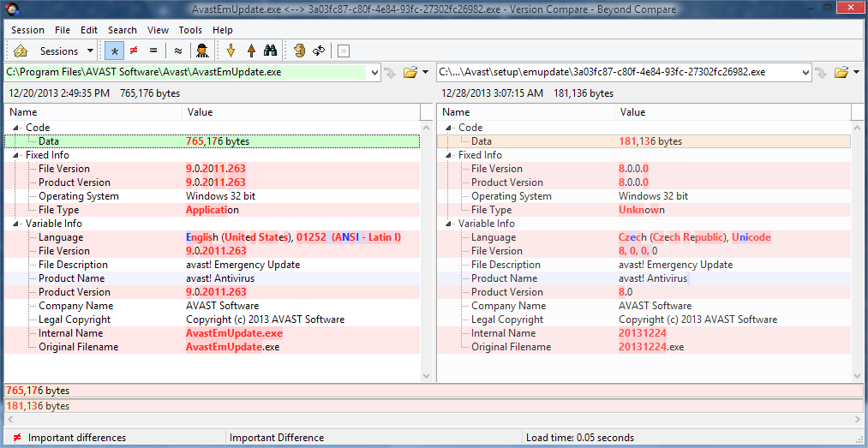Screen dimensions: 868x448
Task: Toggle Show All asterisk button
Action: click(x=115, y=51)
